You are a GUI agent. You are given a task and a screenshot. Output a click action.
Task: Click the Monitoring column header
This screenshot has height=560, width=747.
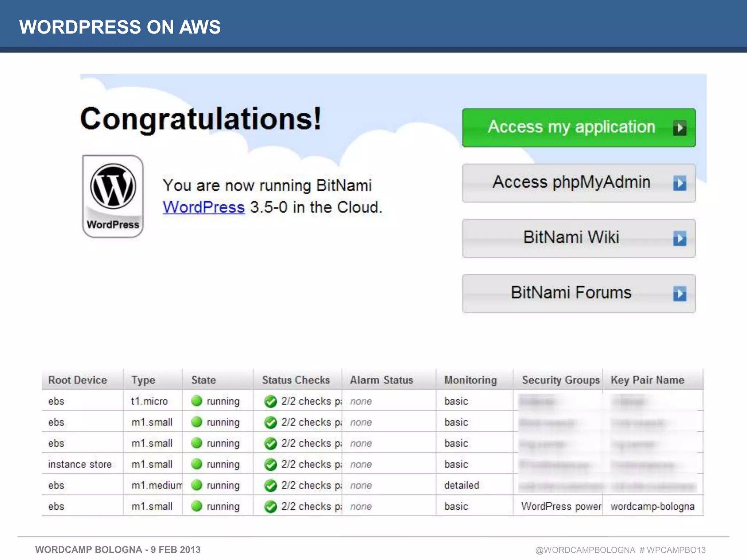click(x=475, y=380)
